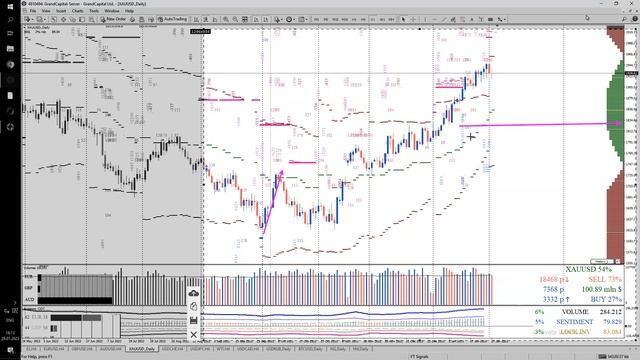The width and height of the screenshot is (640, 360).
Task: Tile chart windows icon
Action: tap(245, 19)
